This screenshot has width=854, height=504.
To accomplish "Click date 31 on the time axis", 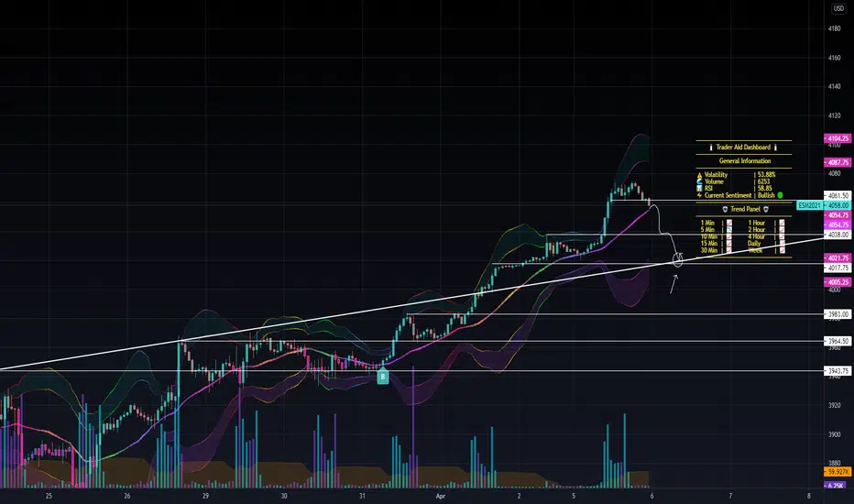I will click(362, 496).
